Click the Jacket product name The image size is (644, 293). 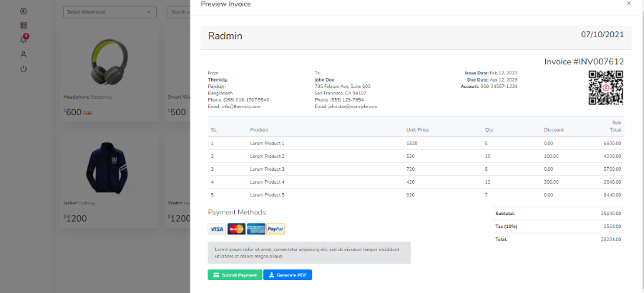(x=70, y=203)
